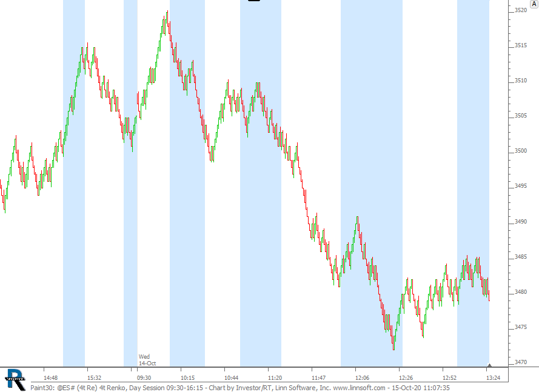Click the 11:47 time axis label

(x=319, y=378)
